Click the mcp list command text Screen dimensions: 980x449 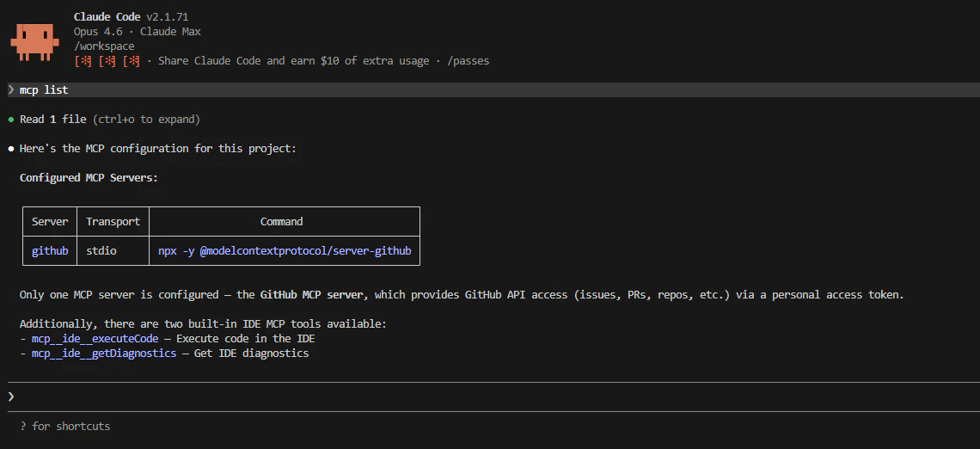pos(44,90)
